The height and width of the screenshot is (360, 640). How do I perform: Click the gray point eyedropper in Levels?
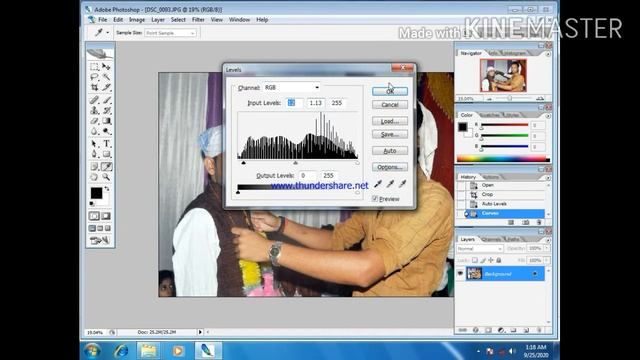pyautogui.click(x=390, y=184)
